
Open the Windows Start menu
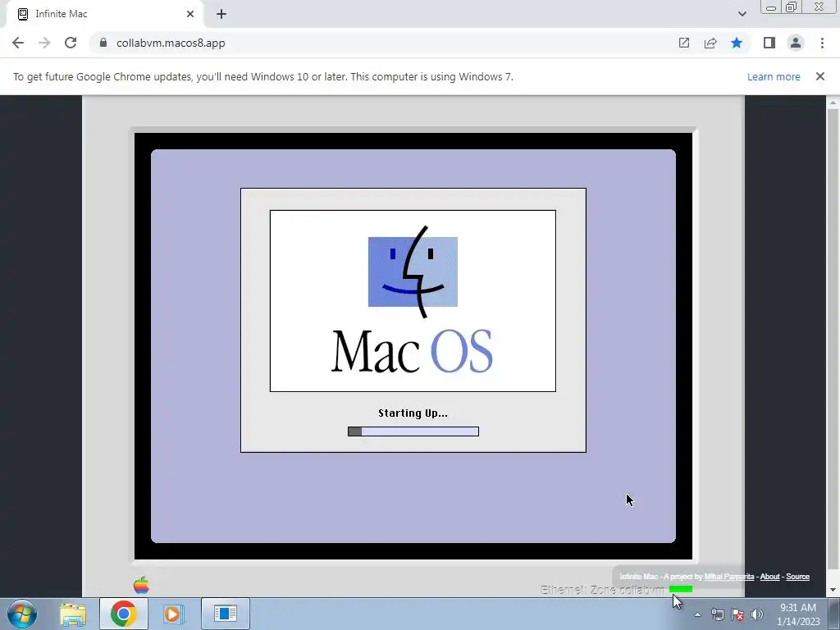[22, 614]
